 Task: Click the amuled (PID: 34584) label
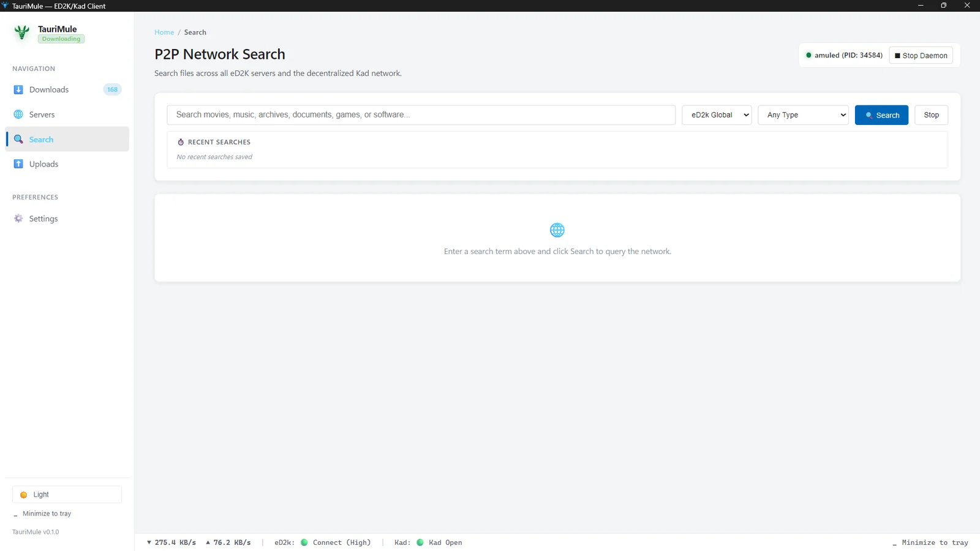(848, 55)
